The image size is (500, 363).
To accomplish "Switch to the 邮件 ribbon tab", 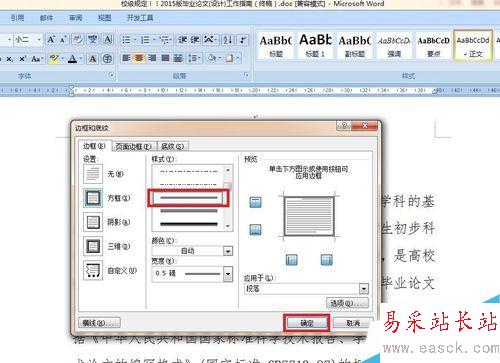I will point(46,17).
